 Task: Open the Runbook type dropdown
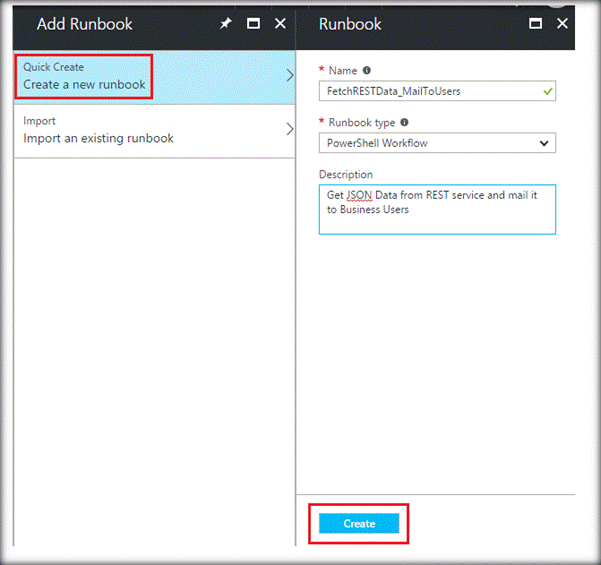click(437, 143)
